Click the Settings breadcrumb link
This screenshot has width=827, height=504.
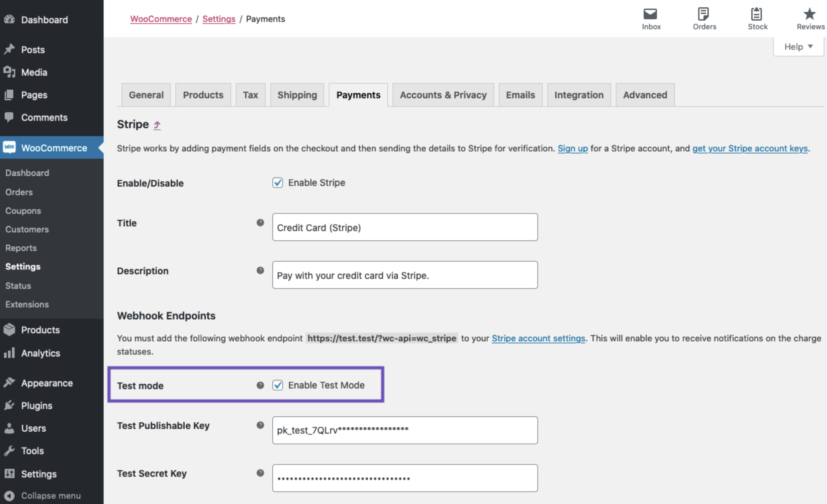click(x=219, y=19)
